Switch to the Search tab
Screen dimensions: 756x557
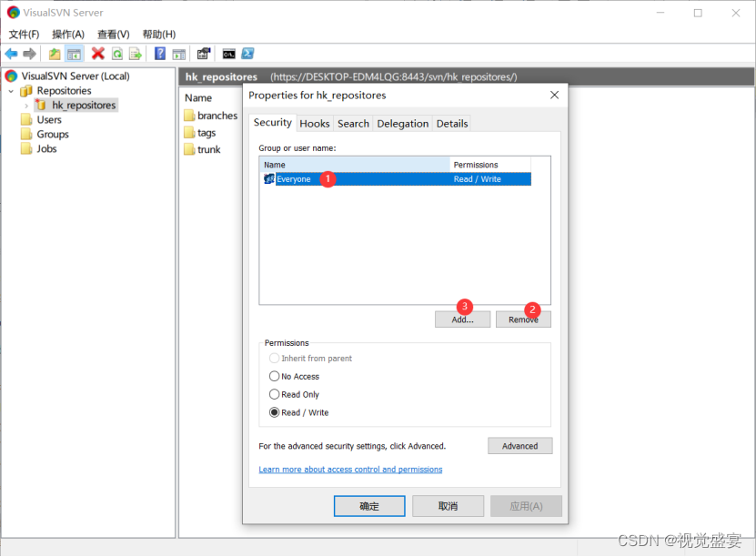point(353,124)
